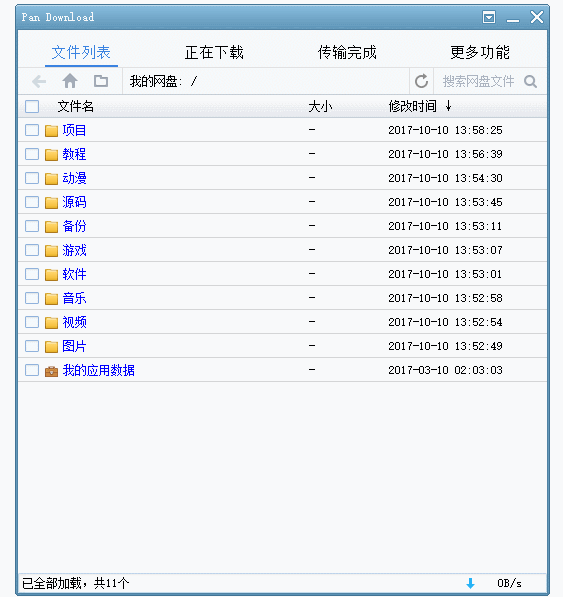Sort by the 文件名 column header

pyautogui.click(x=75, y=107)
